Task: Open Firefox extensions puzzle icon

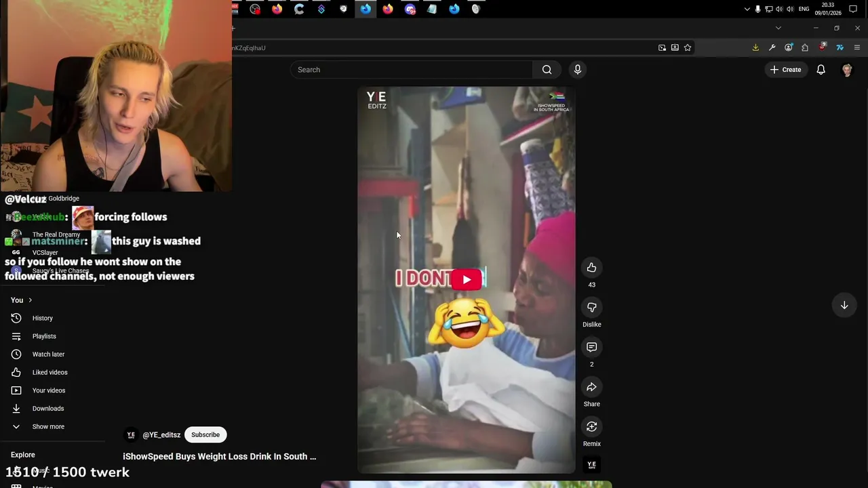Action: tap(805, 47)
